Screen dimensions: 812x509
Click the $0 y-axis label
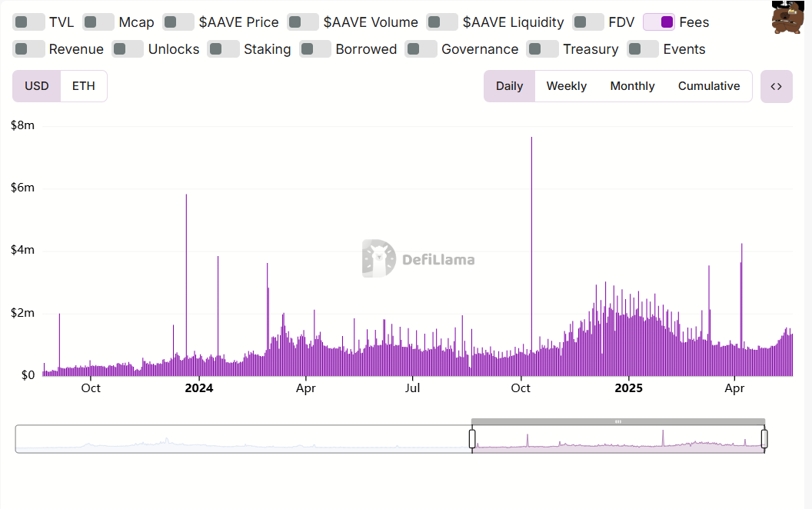point(28,375)
